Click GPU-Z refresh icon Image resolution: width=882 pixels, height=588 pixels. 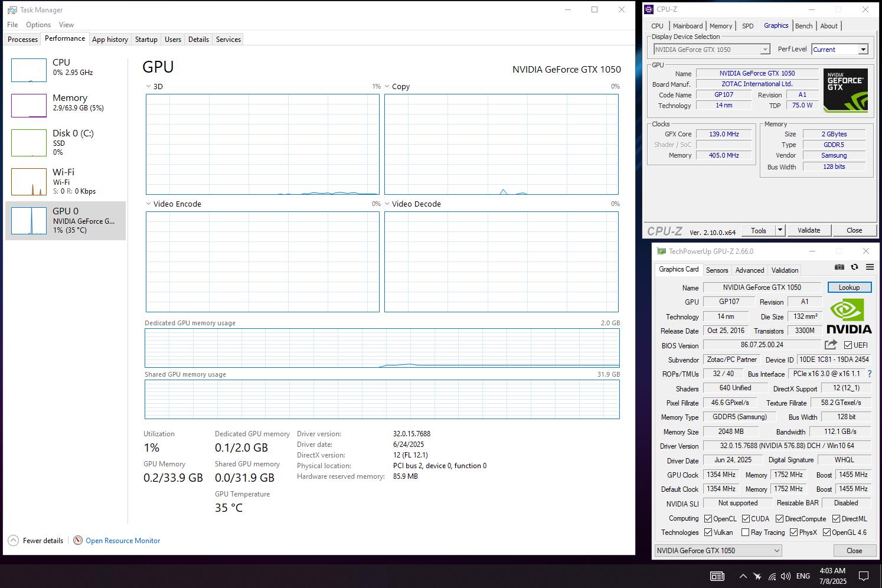(x=854, y=267)
